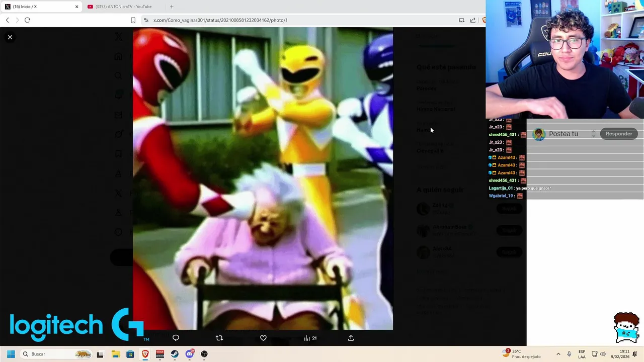644x362 pixels.
Task: Open OBS Studio from the taskbar
Action: [x=204, y=354]
